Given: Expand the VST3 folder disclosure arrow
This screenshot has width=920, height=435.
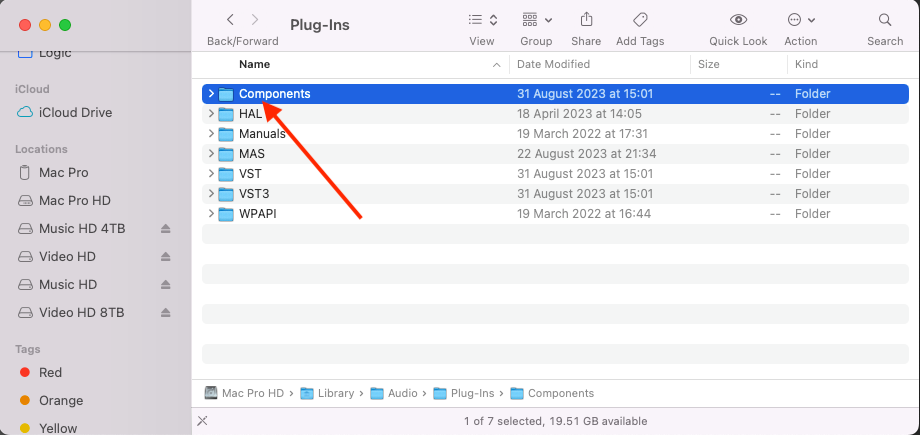Looking at the screenshot, I should click(211, 194).
